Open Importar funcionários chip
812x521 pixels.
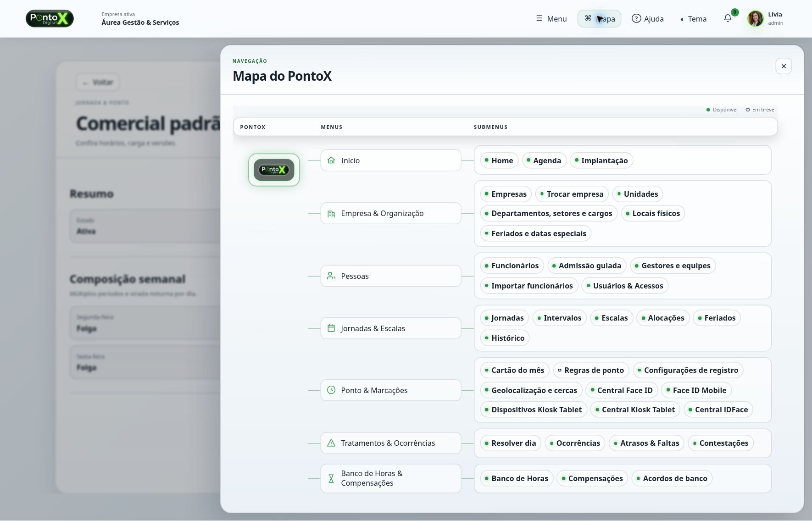529,286
